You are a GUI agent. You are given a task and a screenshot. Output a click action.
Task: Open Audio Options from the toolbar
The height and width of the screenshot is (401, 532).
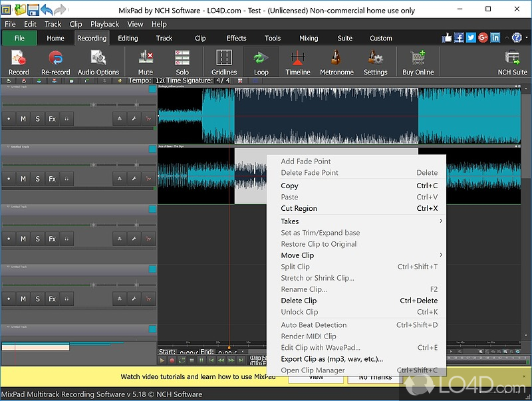click(98, 63)
